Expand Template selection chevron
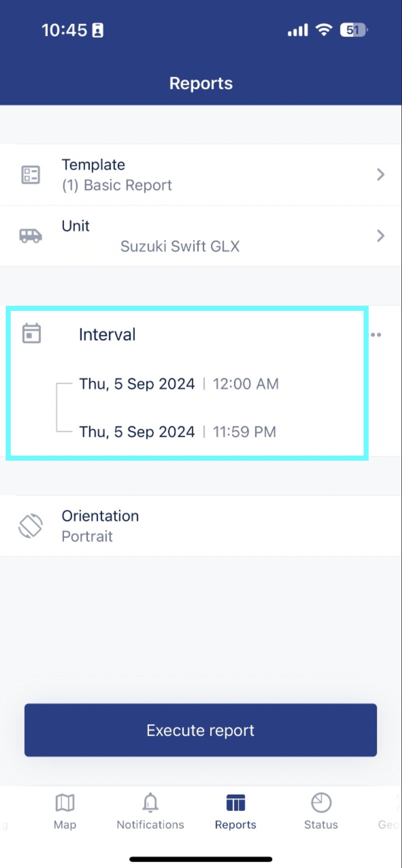Image resolution: width=402 pixels, height=868 pixels. pos(380,175)
